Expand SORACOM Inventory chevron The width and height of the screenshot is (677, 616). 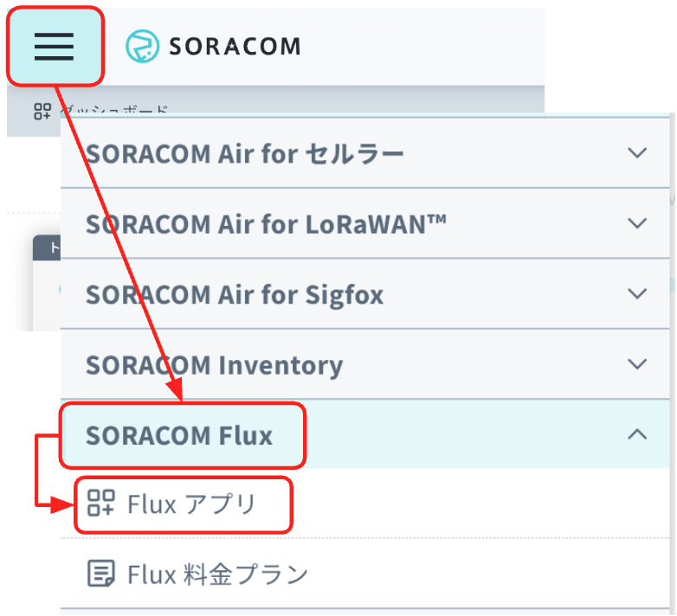tap(637, 364)
